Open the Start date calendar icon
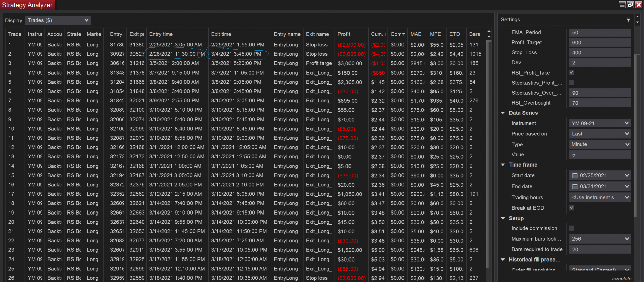The image size is (644, 282). pyautogui.click(x=575, y=175)
